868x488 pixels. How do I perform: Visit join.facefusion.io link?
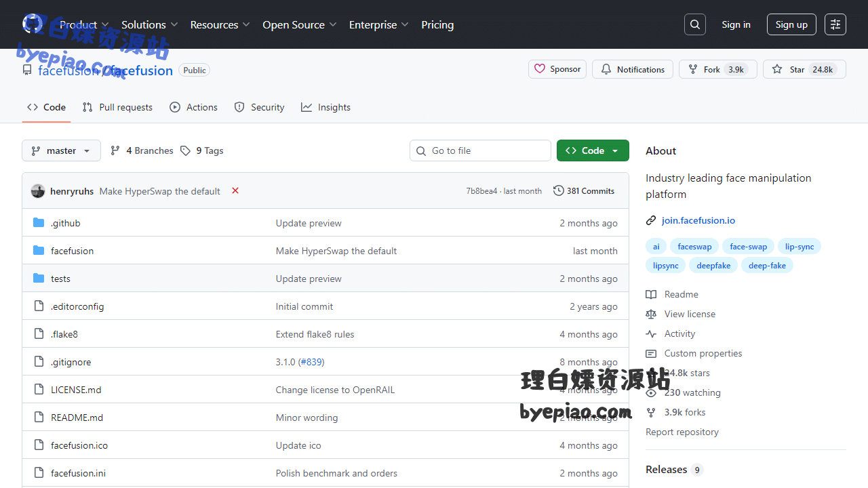pyautogui.click(x=698, y=220)
